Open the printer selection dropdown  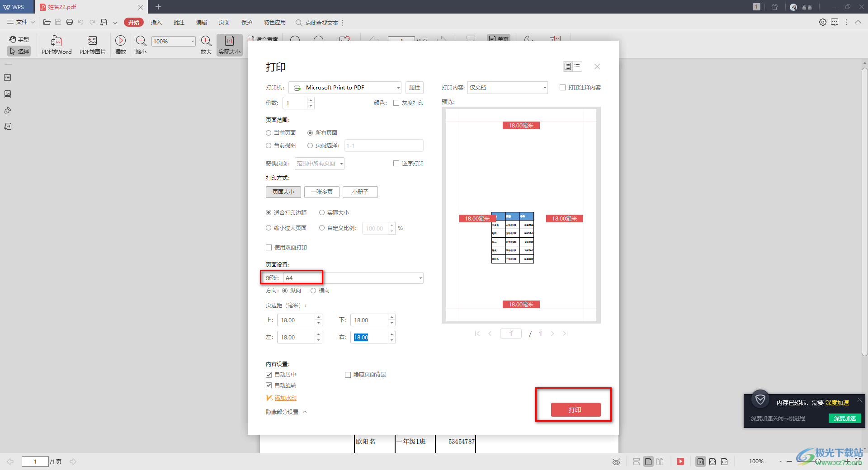(x=345, y=88)
